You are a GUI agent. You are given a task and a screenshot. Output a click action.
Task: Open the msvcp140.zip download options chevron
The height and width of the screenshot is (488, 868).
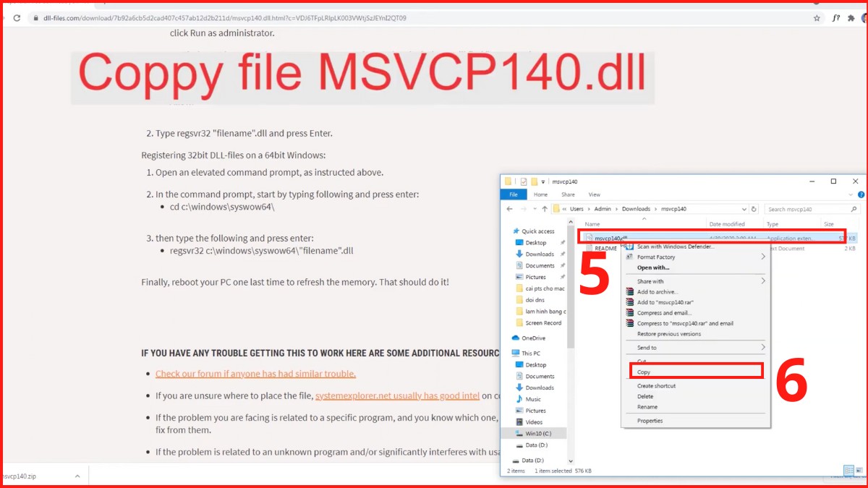(76, 476)
